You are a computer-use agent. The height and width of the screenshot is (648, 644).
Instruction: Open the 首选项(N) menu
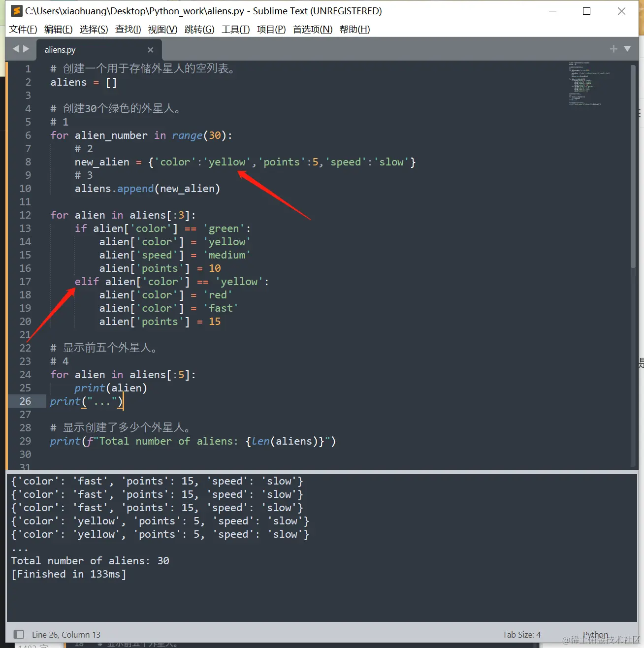click(313, 30)
